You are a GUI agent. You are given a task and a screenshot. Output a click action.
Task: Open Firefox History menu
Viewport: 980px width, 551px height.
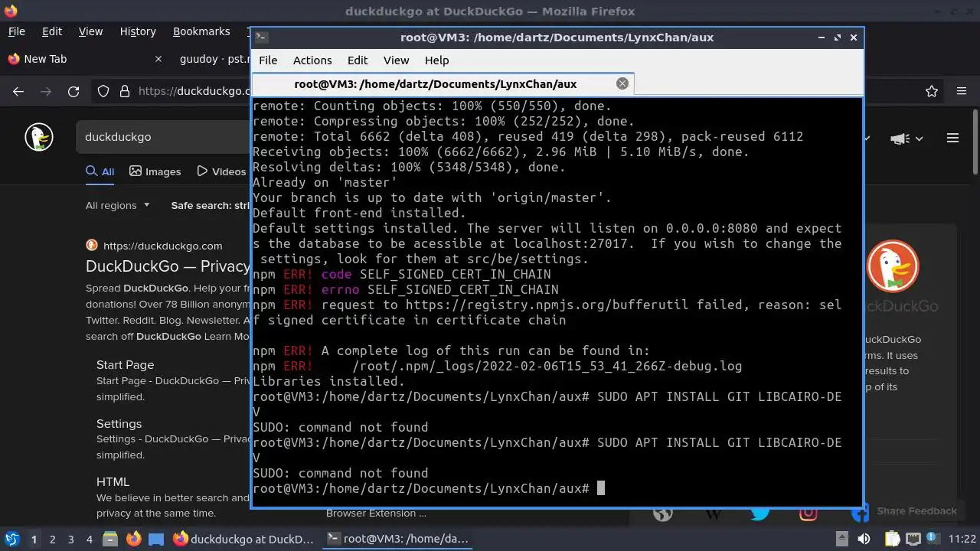[x=138, y=31]
